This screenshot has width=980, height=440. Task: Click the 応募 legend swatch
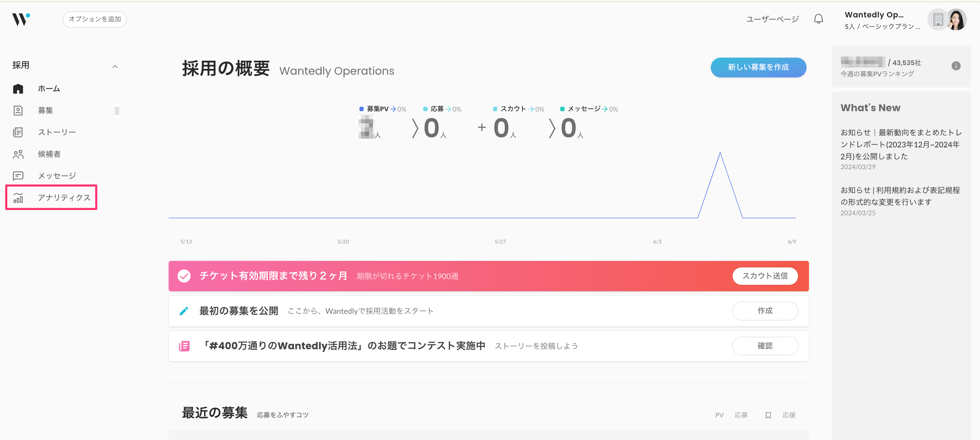point(425,109)
